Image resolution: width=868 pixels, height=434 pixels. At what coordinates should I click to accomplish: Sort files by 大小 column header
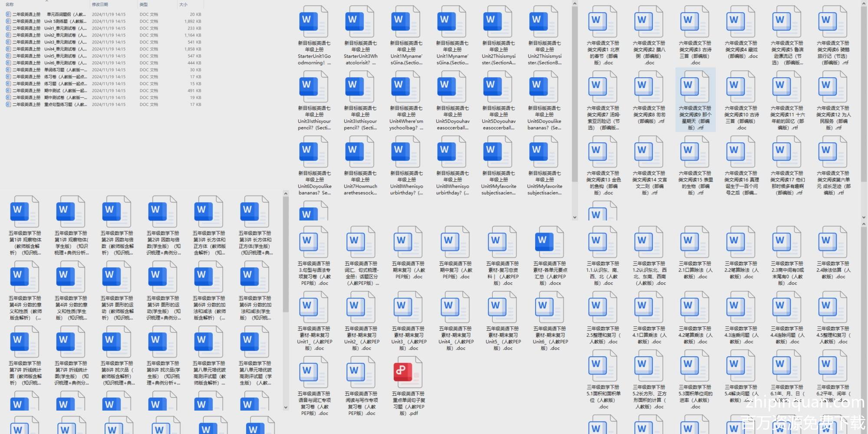184,4
